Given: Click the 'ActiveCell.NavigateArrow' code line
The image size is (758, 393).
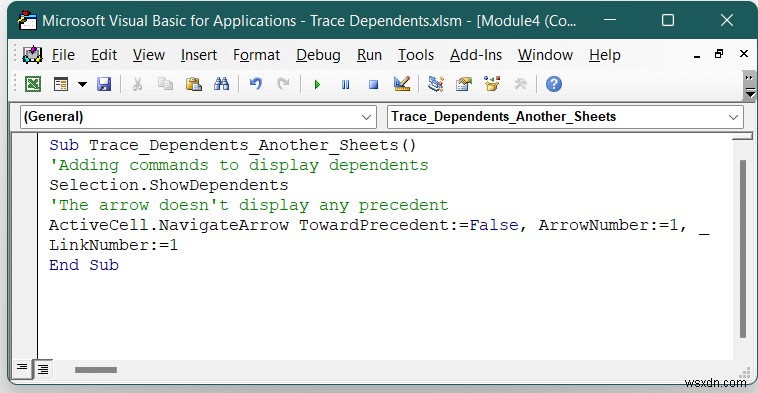Looking at the screenshot, I should pyautogui.click(x=379, y=225).
